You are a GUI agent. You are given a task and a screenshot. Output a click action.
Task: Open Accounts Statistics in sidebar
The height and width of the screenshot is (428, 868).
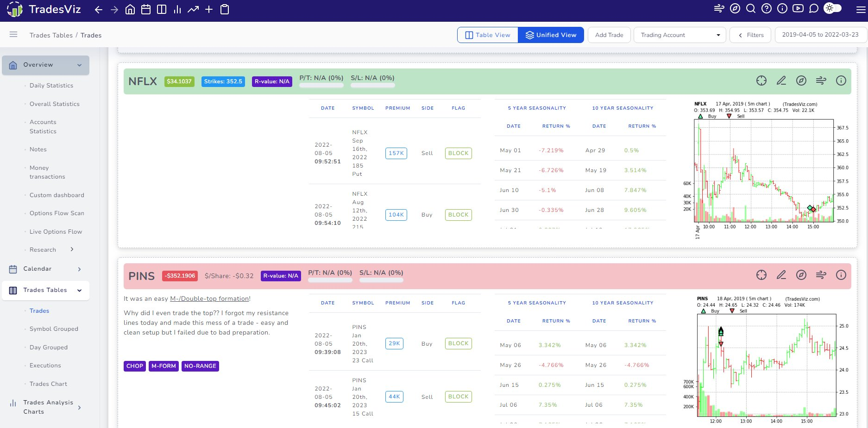pyautogui.click(x=43, y=127)
